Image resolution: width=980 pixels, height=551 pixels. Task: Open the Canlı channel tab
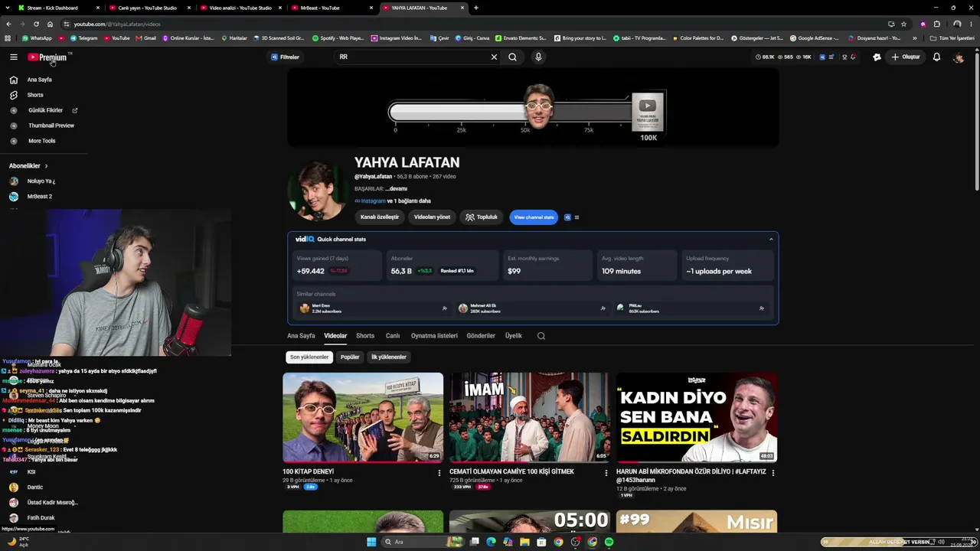(393, 336)
